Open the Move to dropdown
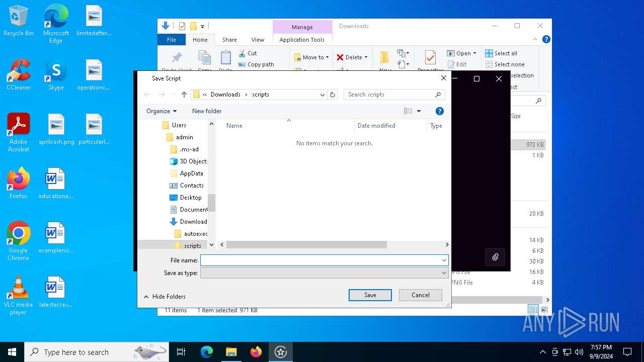This screenshot has height=362, width=644. coord(311,57)
